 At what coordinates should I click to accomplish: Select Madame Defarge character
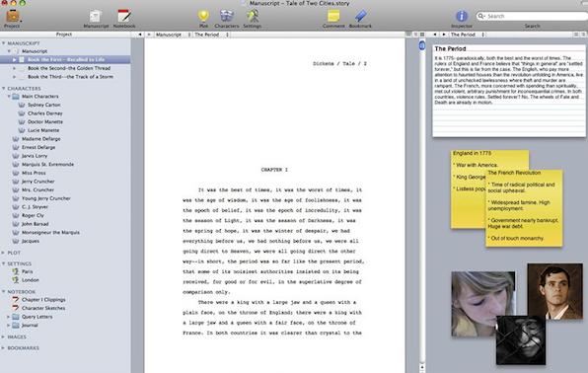point(40,139)
